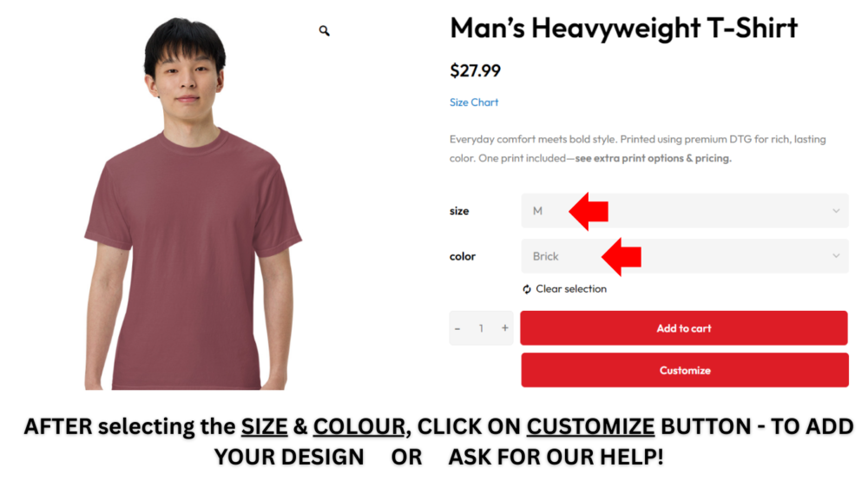Decrease quantity with the minus button

point(457,328)
